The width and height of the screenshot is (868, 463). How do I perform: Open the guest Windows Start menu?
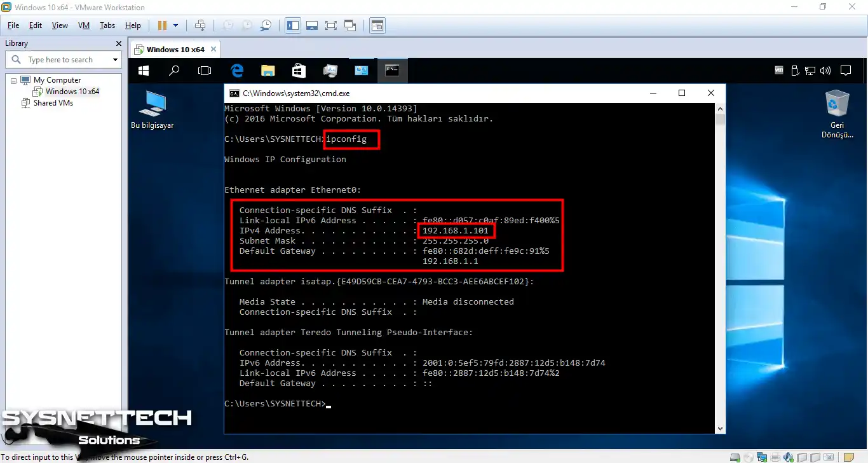(144, 71)
